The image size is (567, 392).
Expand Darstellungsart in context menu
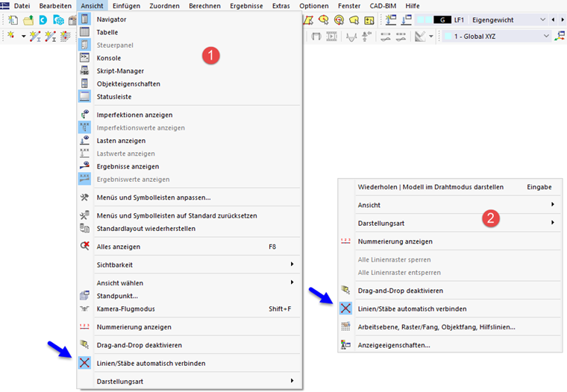450,223
